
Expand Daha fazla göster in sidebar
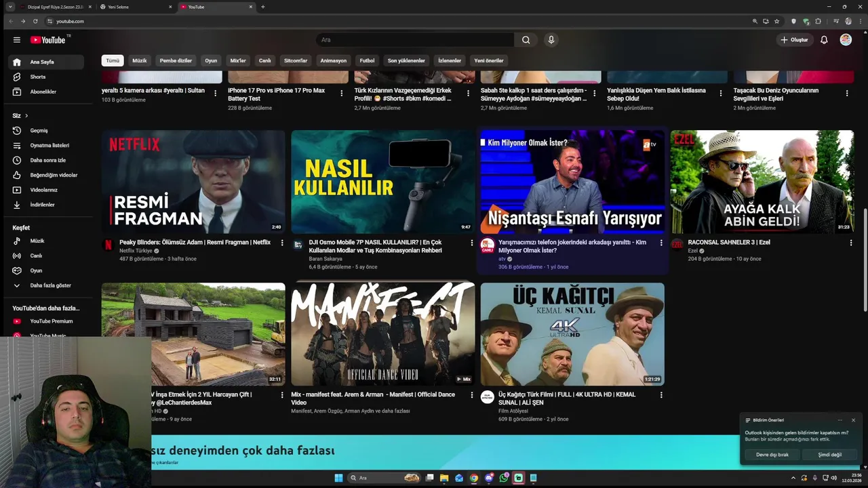(x=47, y=285)
